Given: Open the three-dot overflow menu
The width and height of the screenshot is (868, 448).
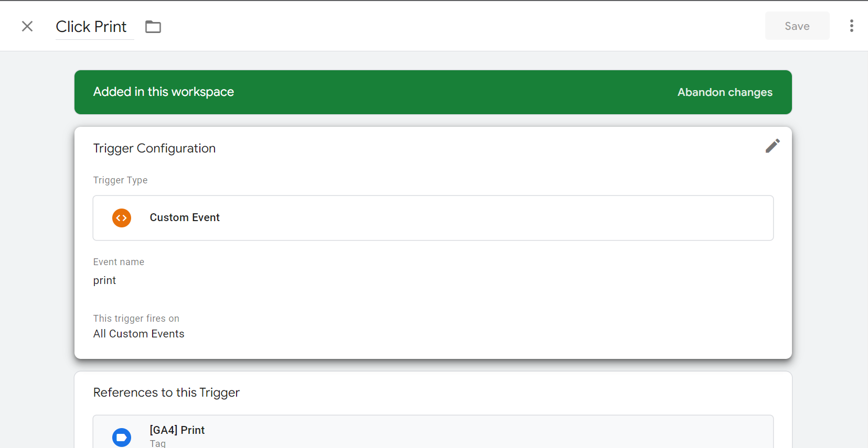Looking at the screenshot, I should [851, 26].
